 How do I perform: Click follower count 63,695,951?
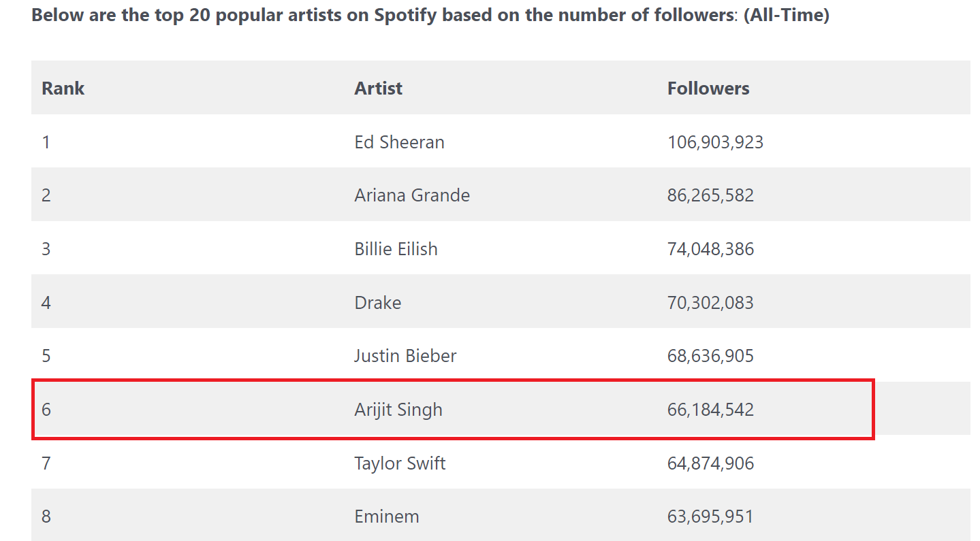click(x=710, y=517)
